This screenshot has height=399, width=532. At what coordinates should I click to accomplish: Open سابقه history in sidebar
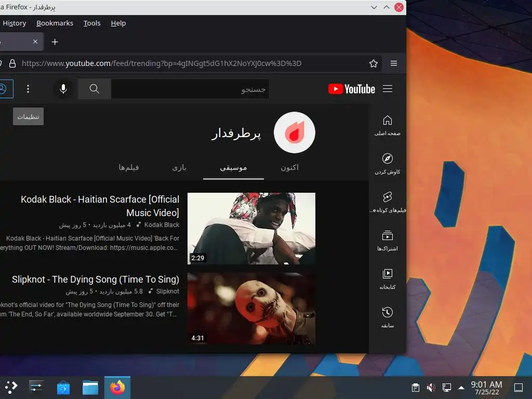tap(388, 317)
